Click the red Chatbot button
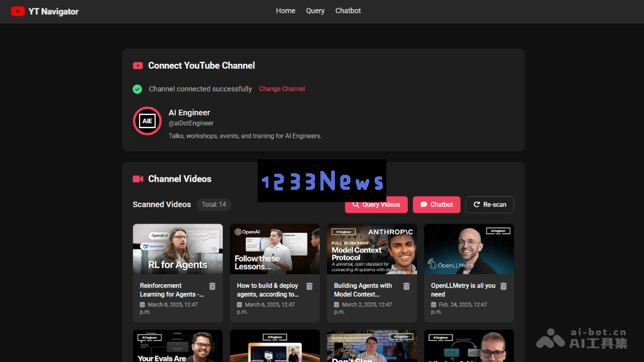The height and width of the screenshot is (362, 644). [436, 205]
